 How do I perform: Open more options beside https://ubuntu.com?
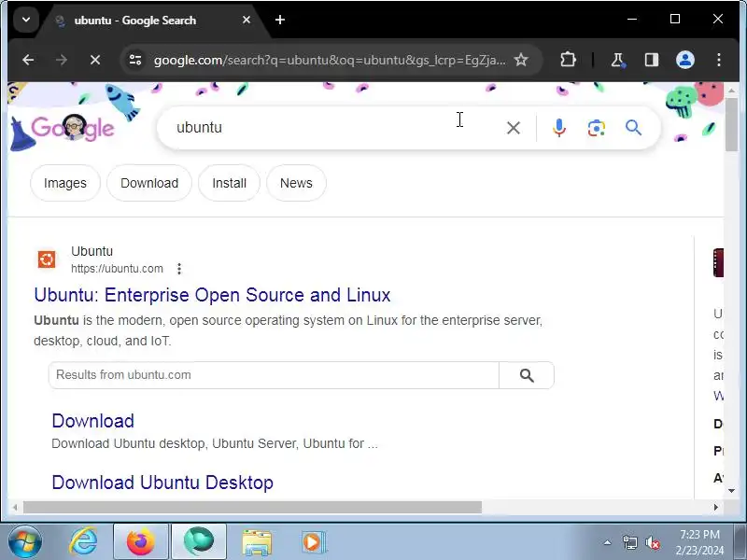point(179,269)
